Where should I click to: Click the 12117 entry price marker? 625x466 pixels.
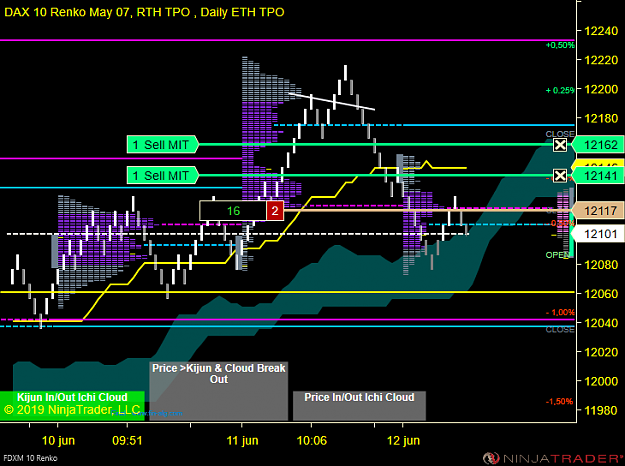pyautogui.click(x=598, y=210)
